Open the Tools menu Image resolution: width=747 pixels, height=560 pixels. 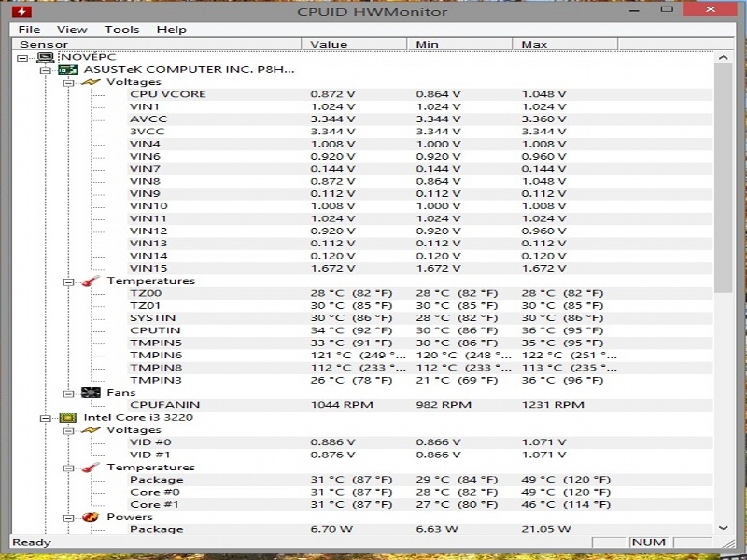[x=121, y=30]
